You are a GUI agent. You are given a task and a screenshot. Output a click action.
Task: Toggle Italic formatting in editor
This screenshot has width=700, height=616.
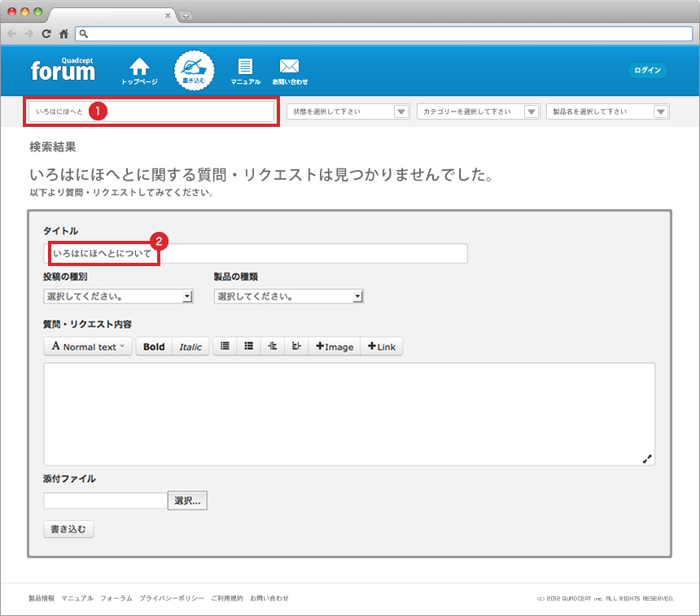pyautogui.click(x=190, y=347)
